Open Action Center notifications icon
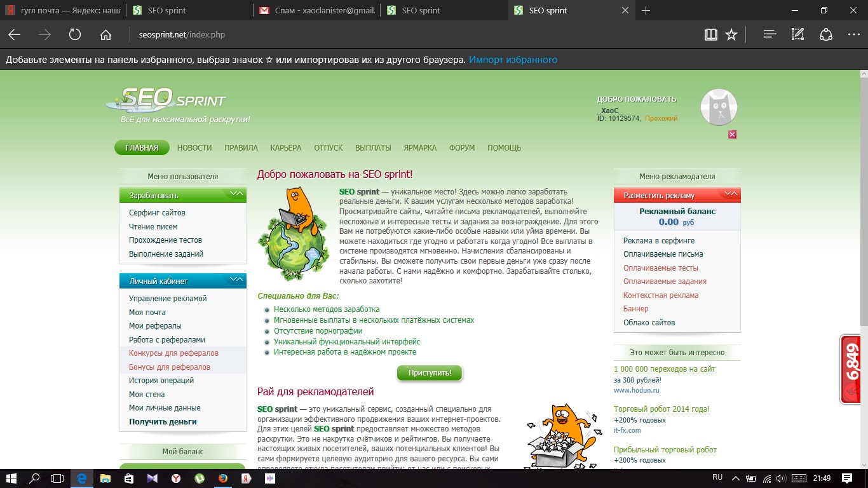 846,478
